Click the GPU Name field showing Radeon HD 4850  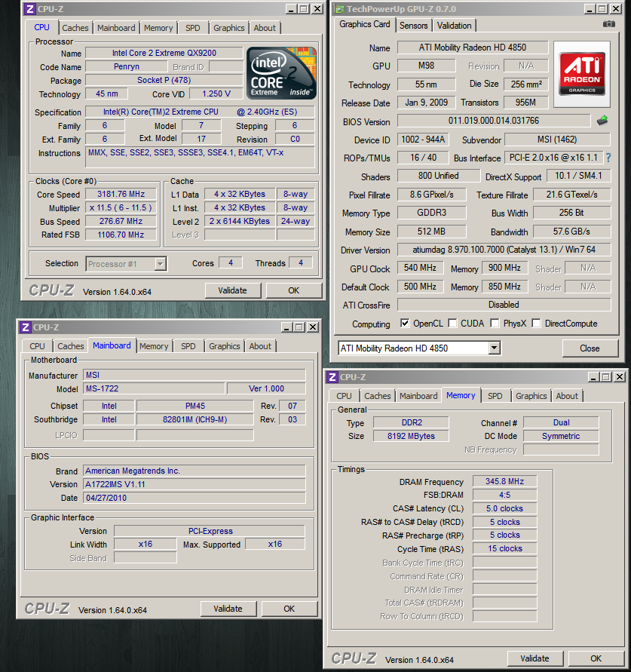coord(473,48)
